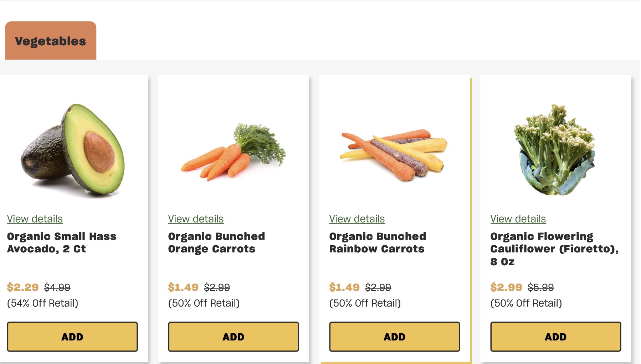
Task: Click the $2.99 cauliflower sale price
Action: (x=506, y=287)
